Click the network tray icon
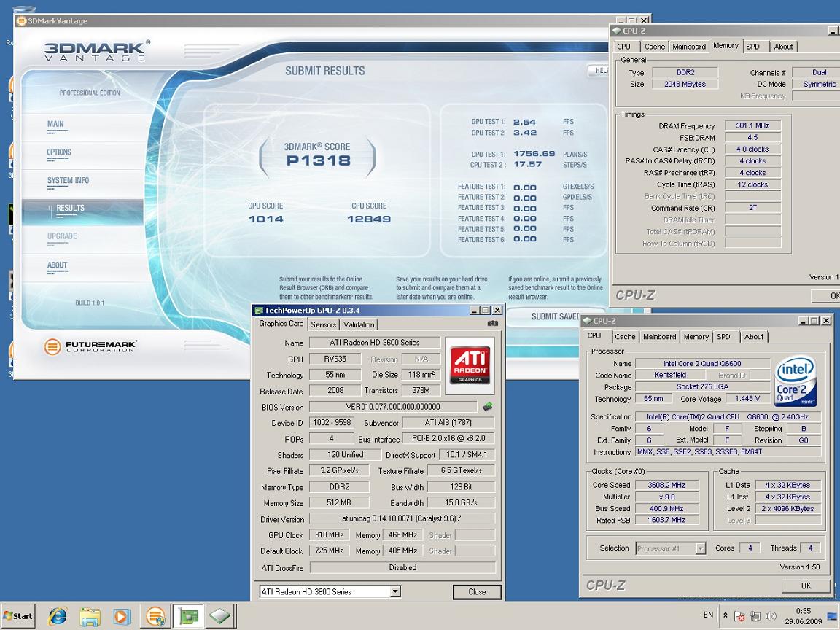 755,616
